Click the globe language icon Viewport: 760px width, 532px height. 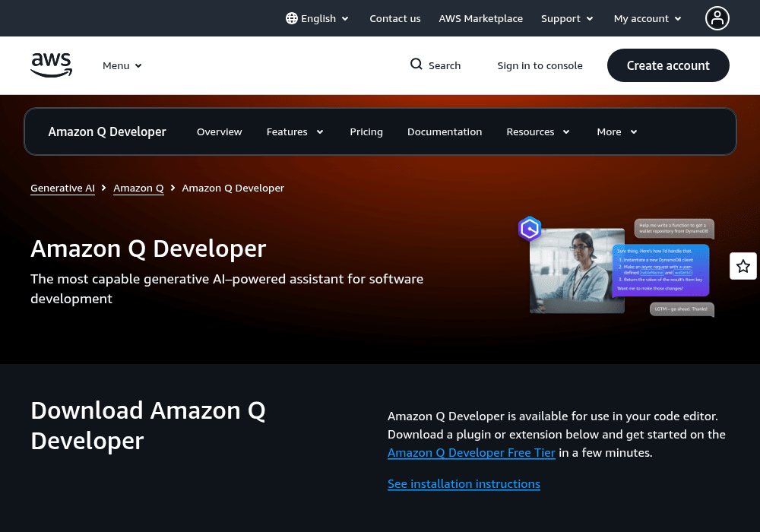click(x=291, y=18)
